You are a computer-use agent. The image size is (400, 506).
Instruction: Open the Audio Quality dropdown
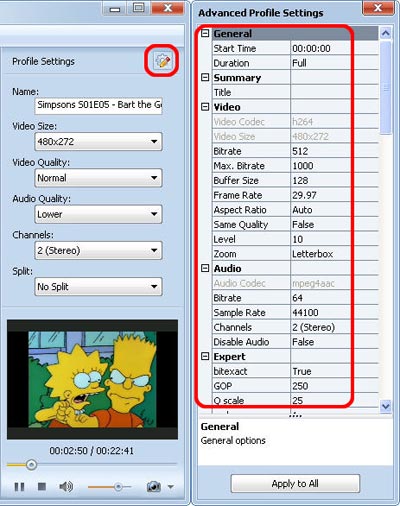(98, 214)
